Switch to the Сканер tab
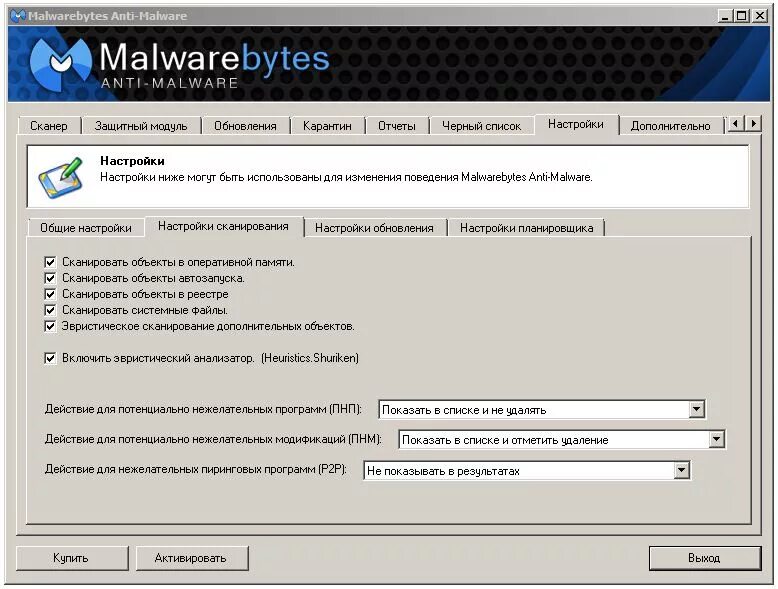The height and width of the screenshot is (589, 778). pyautogui.click(x=49, y=126)
